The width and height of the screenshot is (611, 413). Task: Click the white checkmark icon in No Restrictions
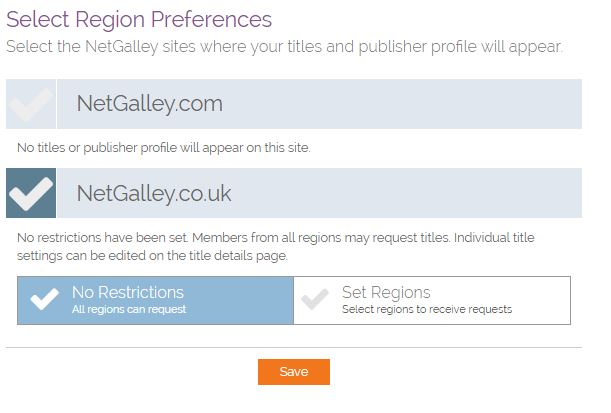pos(44,300)
